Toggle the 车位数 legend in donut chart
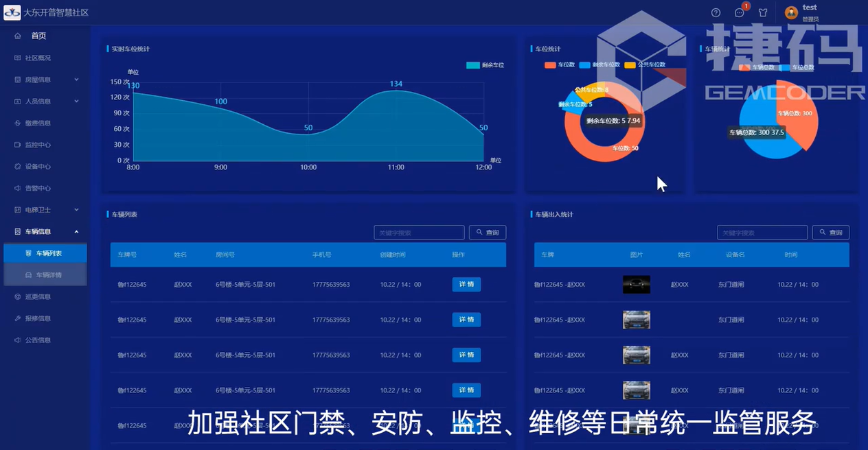The height and width of the screenshot is (450, 868). tap(559, 65)
